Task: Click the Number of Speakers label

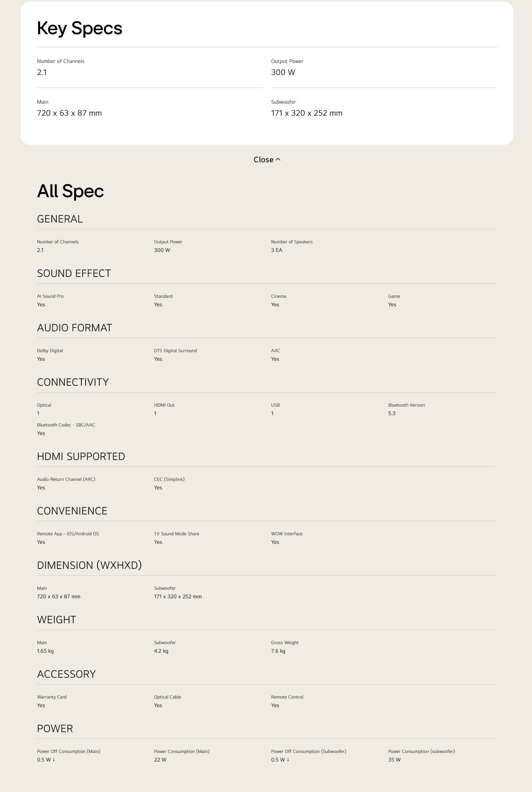Action: pyautogui.click(x=292, y=242)
